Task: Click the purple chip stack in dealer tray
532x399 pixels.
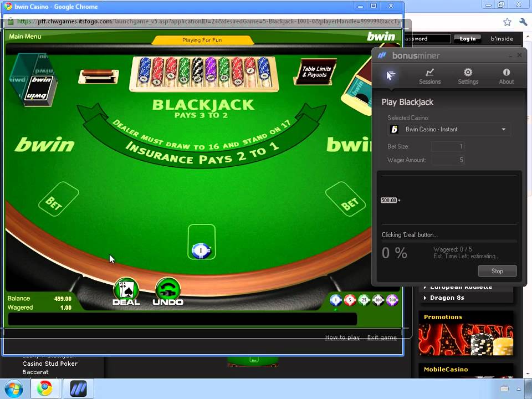Action: pos(211,70)
